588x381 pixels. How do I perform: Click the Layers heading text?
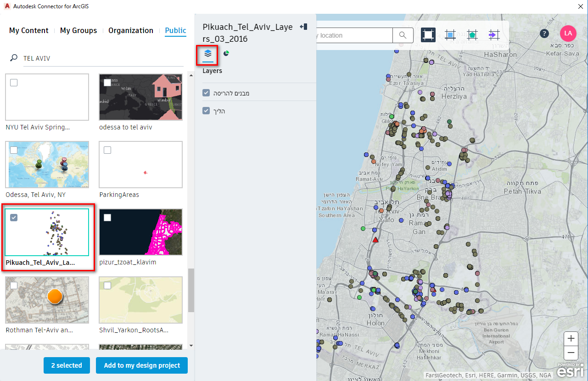point(212,71)
